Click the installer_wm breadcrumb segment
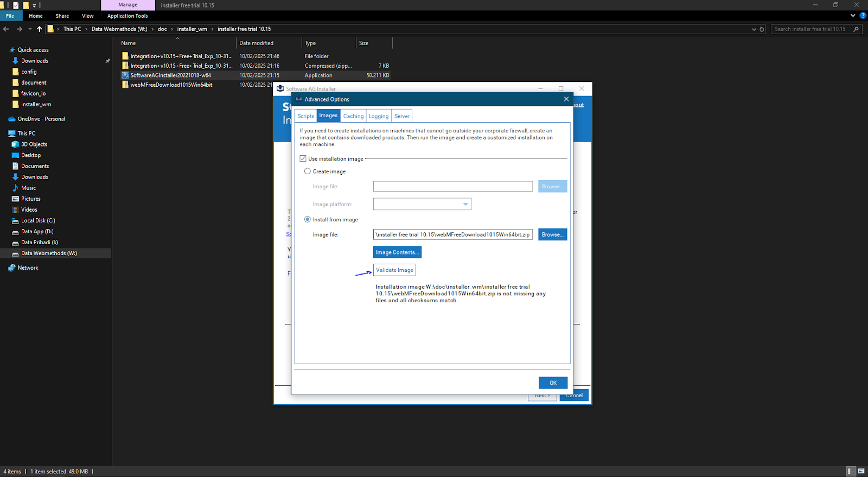 point(192,29)
